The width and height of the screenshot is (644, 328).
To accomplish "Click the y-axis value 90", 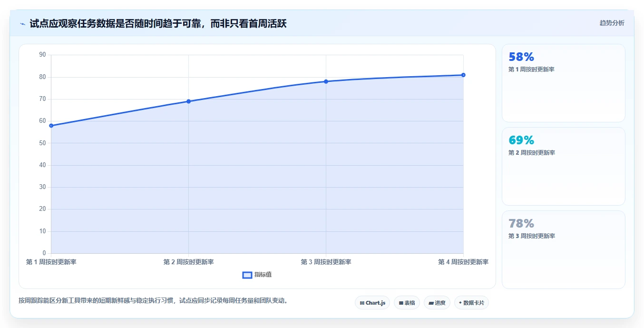I will 42,55.
